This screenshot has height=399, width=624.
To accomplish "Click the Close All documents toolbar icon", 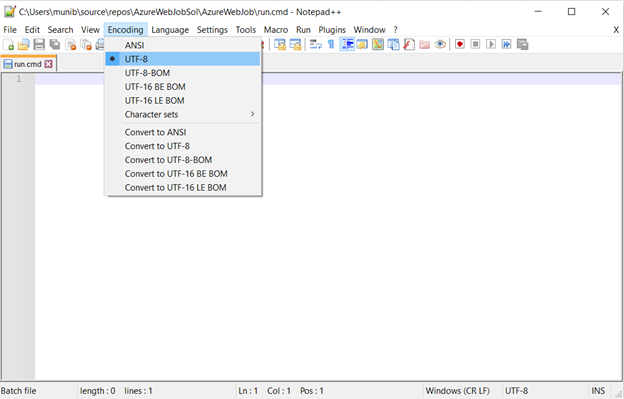I will (86, 45).
